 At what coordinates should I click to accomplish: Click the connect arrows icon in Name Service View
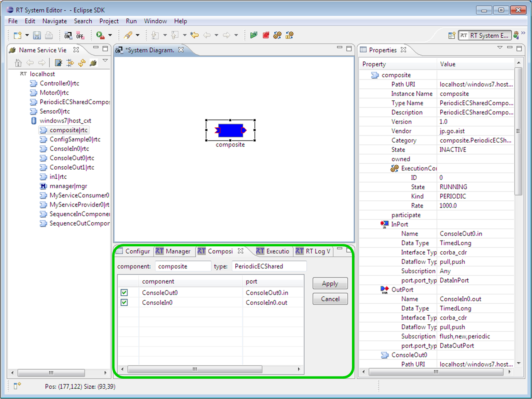[70, 63]
